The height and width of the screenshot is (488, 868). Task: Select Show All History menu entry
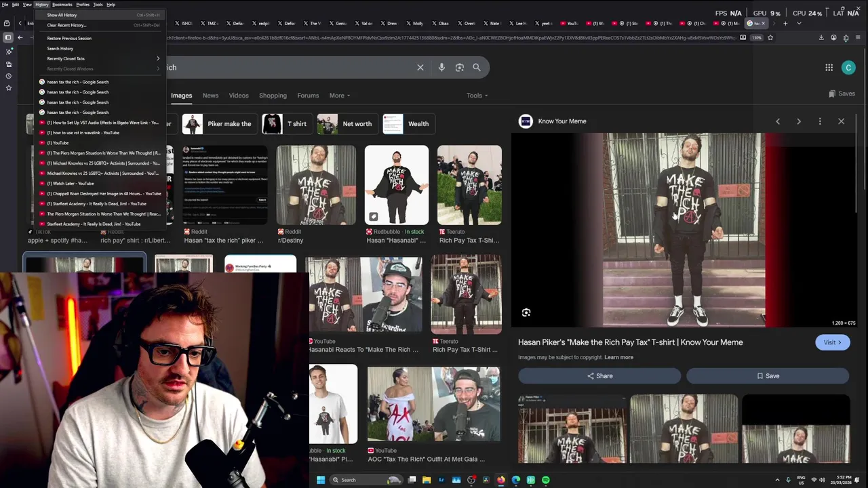pyautogui.click(x=100, y=15)
